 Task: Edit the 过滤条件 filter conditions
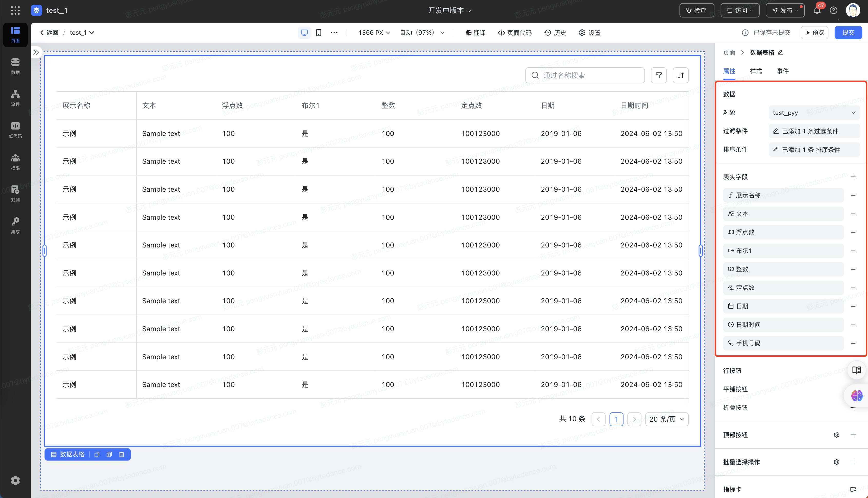[x=814, y=131]
